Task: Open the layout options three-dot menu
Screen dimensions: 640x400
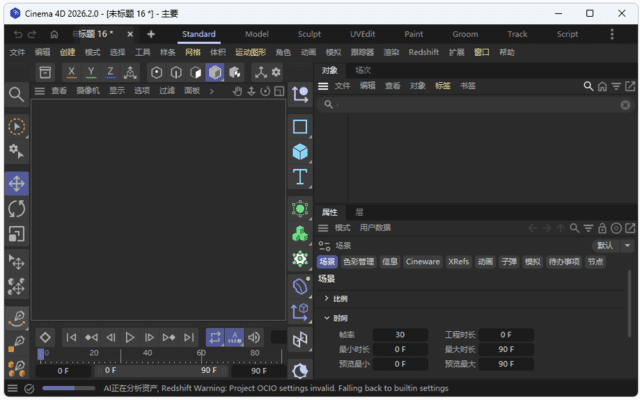Action: [x=611, y=34]
